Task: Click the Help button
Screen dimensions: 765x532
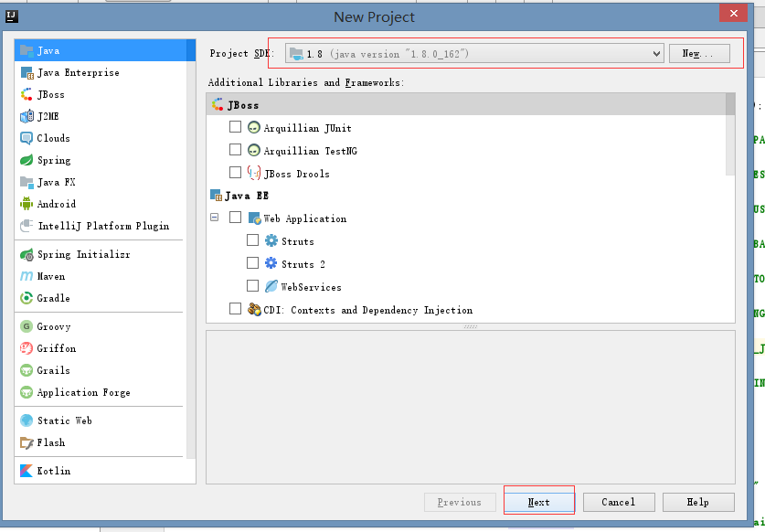Action: tap(697, 501)
